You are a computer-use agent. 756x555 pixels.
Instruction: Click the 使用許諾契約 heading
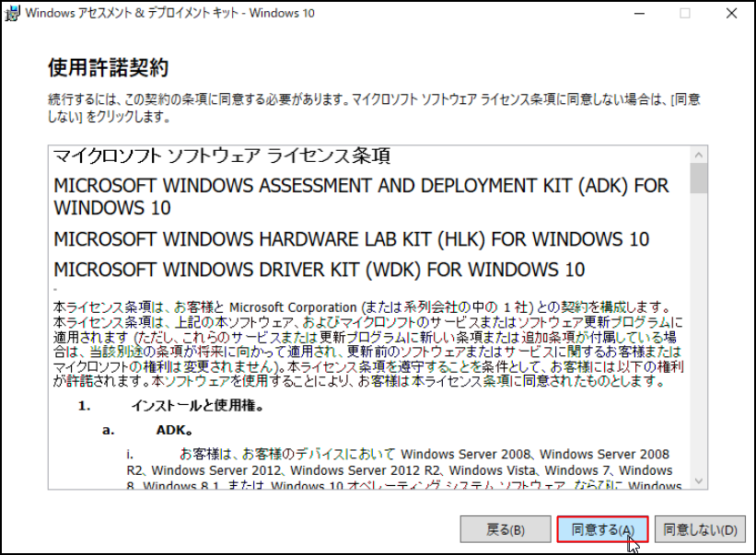coord(109,67)
